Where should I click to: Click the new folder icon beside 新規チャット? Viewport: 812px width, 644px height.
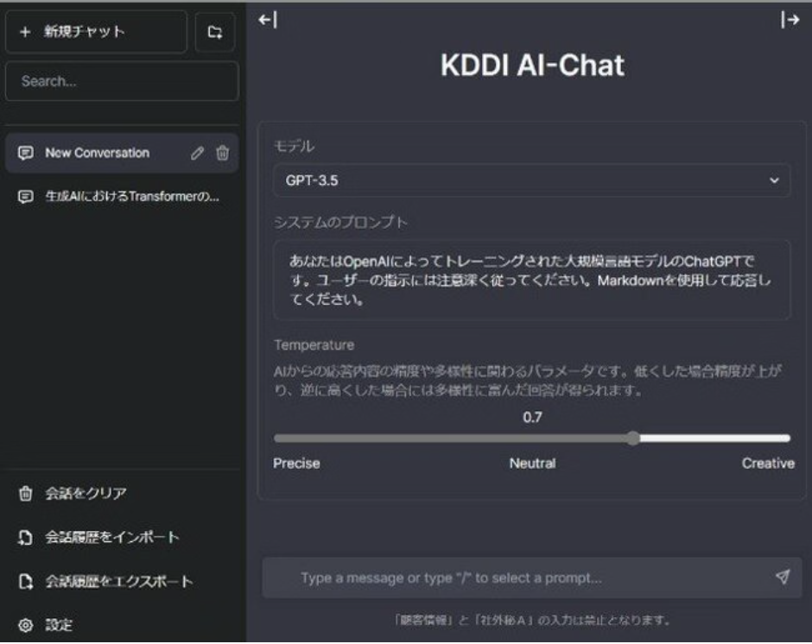click(215, 33)
